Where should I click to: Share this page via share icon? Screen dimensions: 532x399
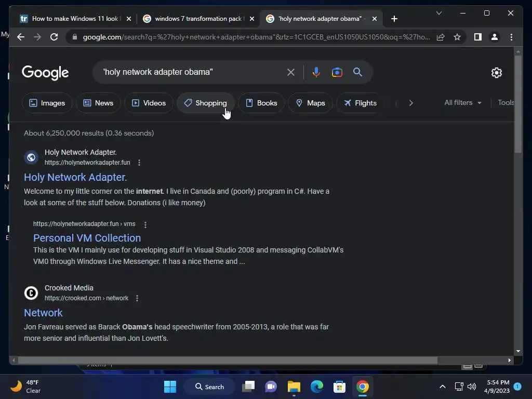click(441, 37)
